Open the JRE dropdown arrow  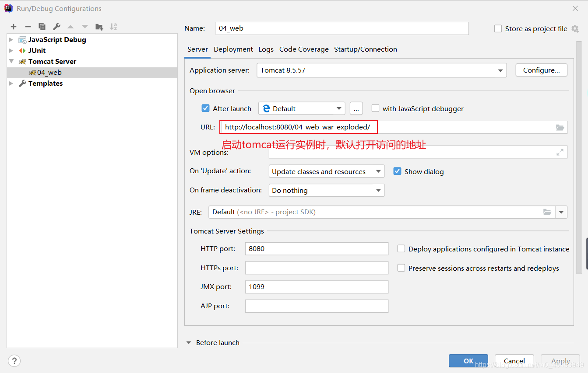pyautogui.click(x=561, y=212)
